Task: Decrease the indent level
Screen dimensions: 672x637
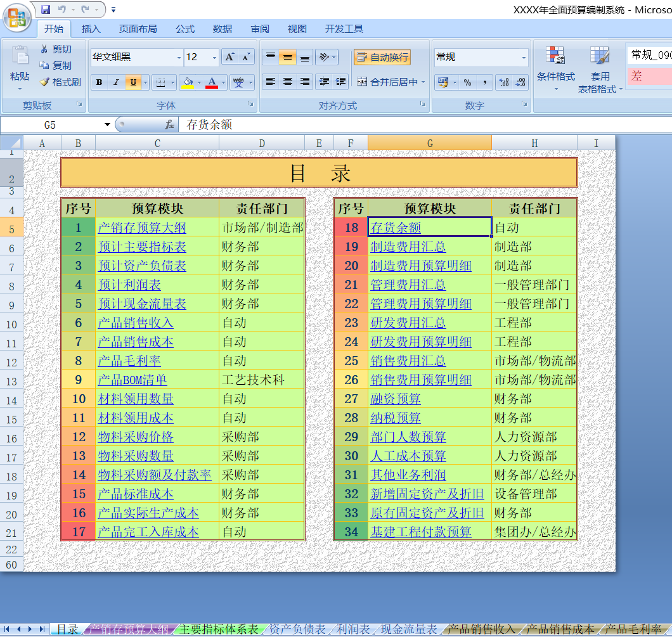Action: tap(325, 81)
